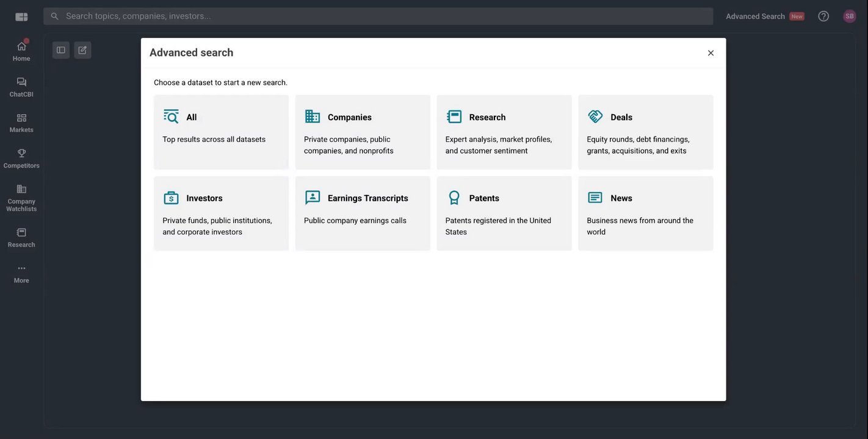Open Company Watchlists in sidebar
868x439 pixels.
point(21,198)
